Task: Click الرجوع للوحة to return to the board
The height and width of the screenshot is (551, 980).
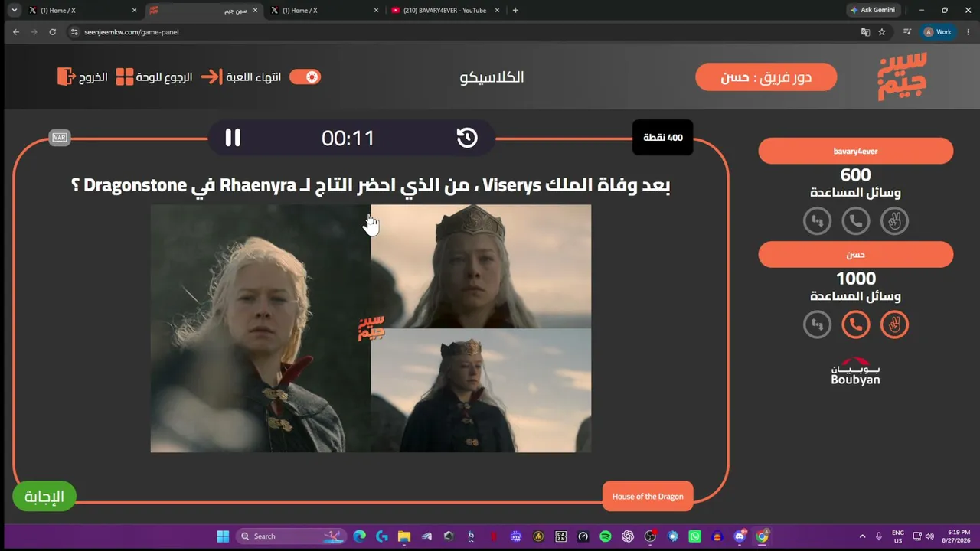Action: pos(165,77)
